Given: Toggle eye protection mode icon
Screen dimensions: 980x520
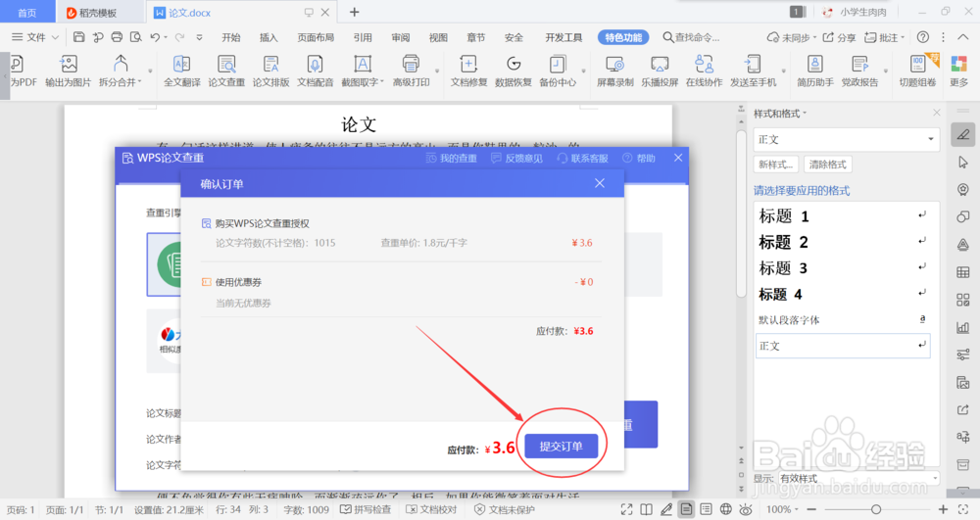Looking at the screenshot, I should [746, 509].
